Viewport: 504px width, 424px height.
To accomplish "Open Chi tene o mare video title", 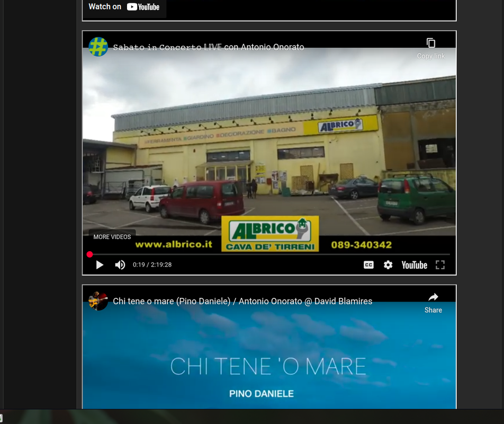I will coord(242,301).
